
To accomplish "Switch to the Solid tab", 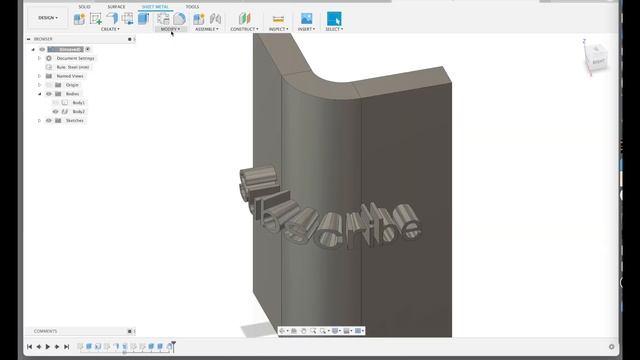I will (84, 7).
